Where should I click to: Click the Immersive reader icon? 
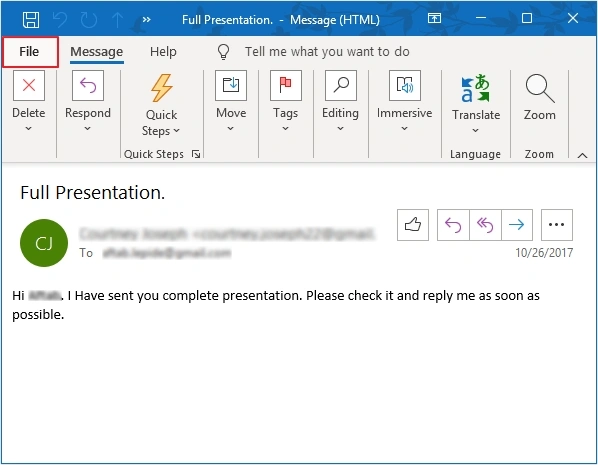(405, 85)
